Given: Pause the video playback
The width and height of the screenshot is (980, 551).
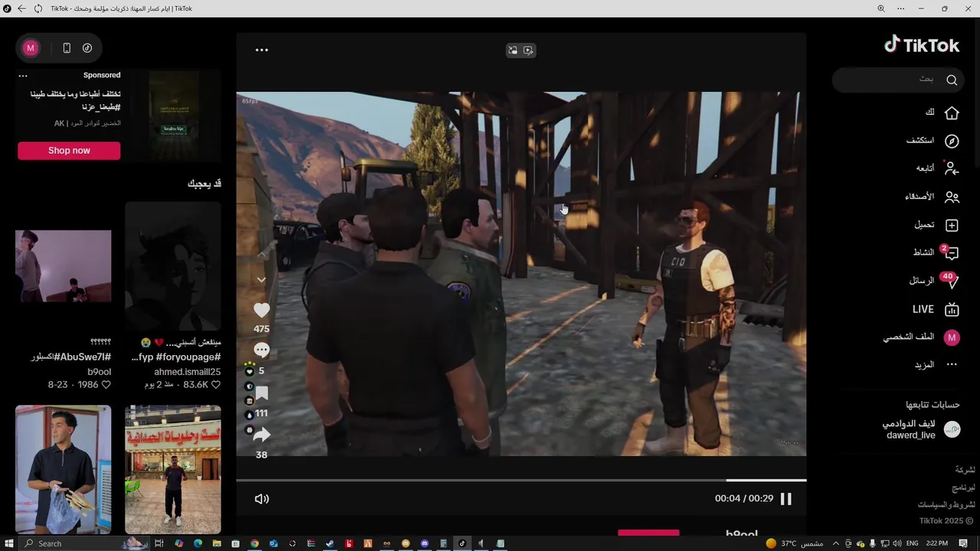Looking at the screenshot, I should pos(786,499).
